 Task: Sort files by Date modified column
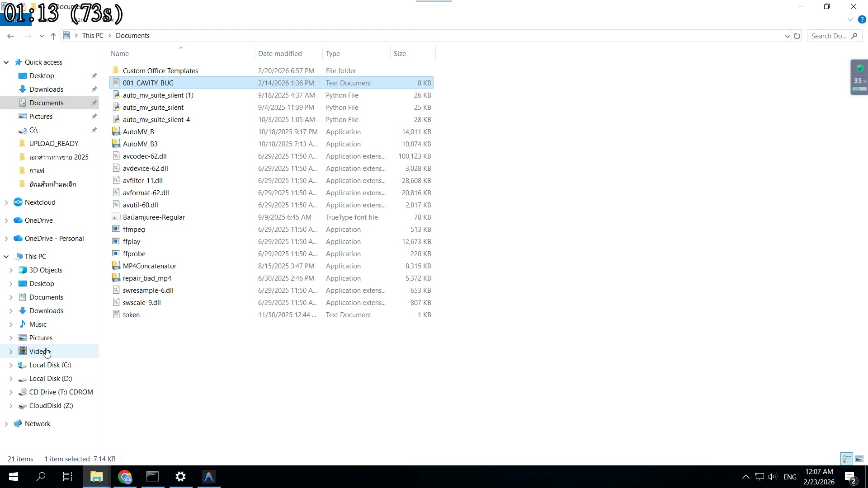(280, 54)
